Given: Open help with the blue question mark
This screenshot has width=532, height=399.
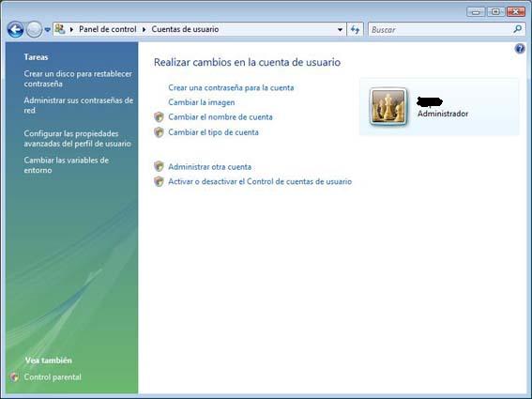Looking at the screenshot, I should pyautogui.click(x=520, y=49).
